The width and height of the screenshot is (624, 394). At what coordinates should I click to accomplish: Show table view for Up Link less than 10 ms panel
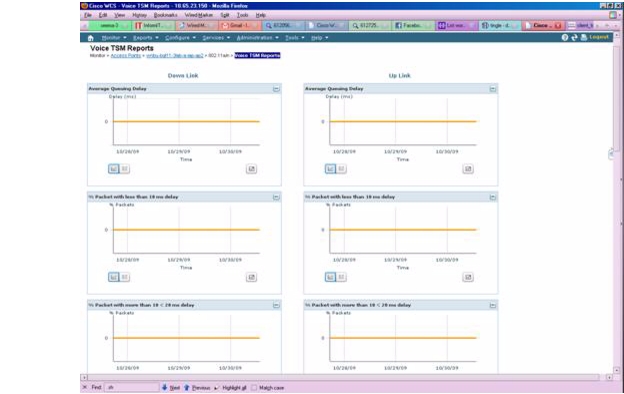coord(341,277)
